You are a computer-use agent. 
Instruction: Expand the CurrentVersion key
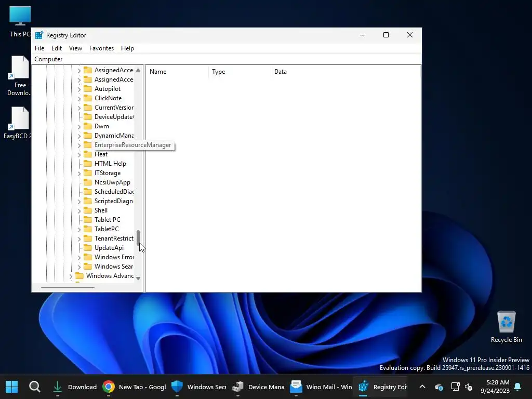click(x=79, y=108)
